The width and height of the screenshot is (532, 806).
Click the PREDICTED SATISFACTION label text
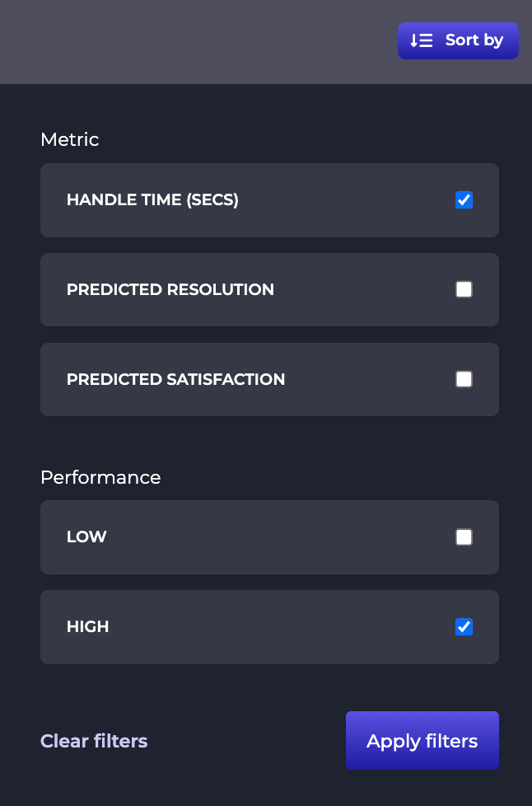[x=175, y=379]
